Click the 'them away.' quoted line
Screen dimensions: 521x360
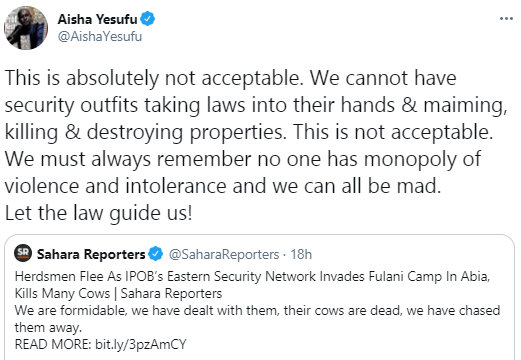[48, 327]
